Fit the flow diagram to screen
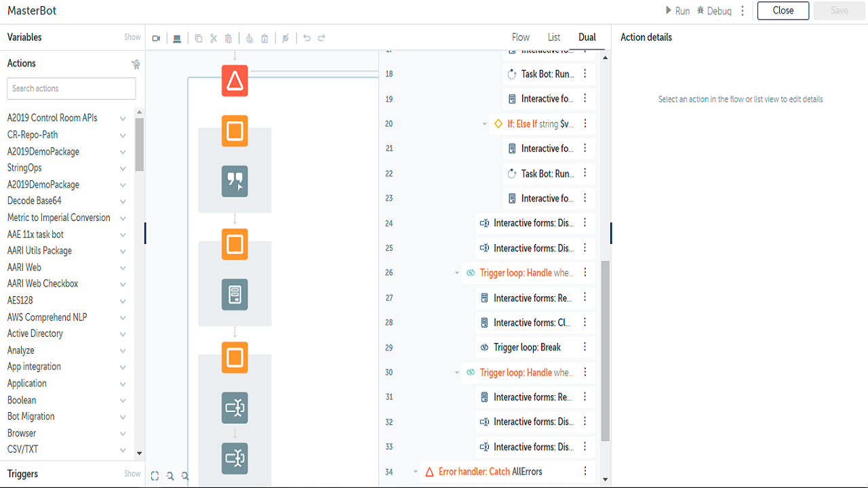The width and height of the screenshot is (868, 488). 155,476
